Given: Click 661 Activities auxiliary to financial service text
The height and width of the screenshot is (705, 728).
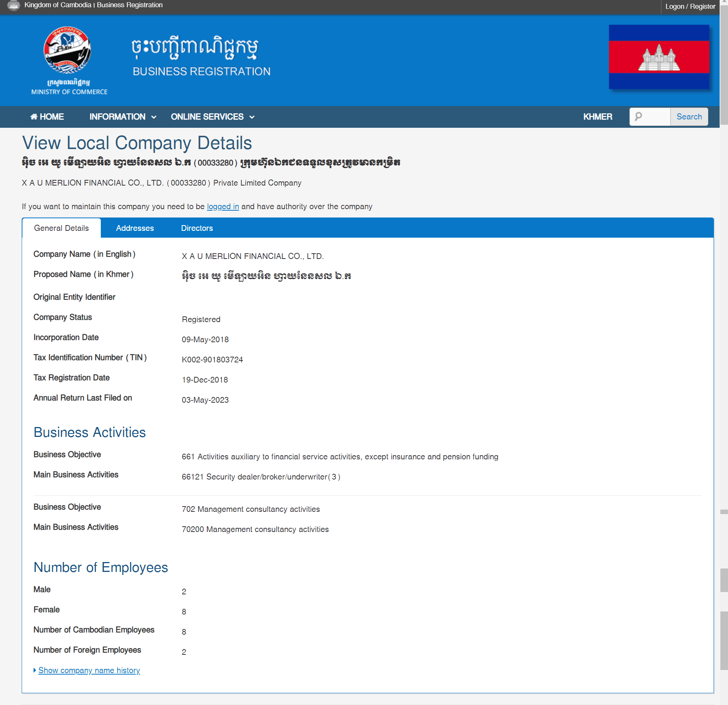Looking at the screenshot, I should (340, 457).
